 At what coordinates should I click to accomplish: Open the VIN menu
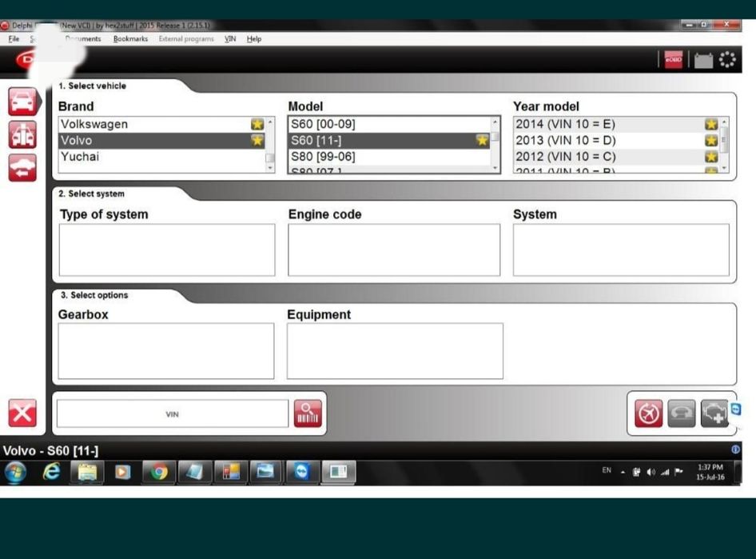(230, 38)
